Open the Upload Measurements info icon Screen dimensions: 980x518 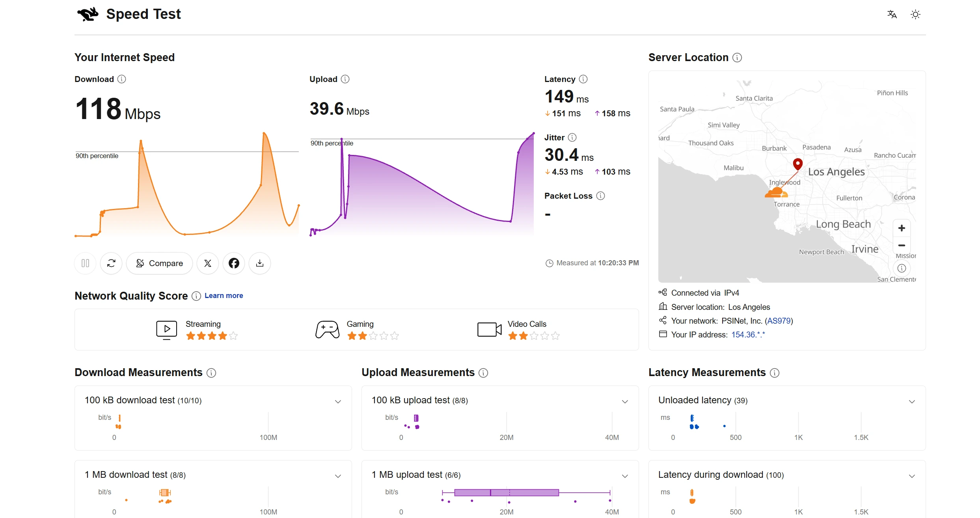coord(483,373)
